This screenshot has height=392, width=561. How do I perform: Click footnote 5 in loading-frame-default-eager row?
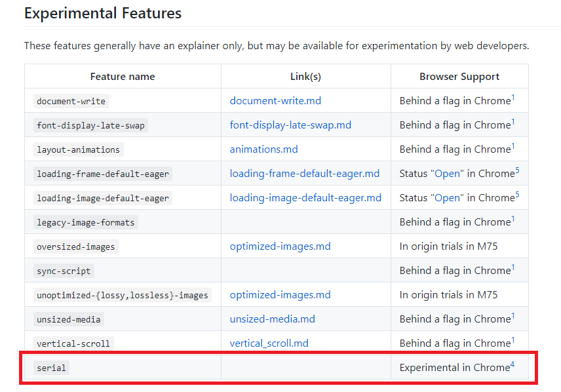517,170
